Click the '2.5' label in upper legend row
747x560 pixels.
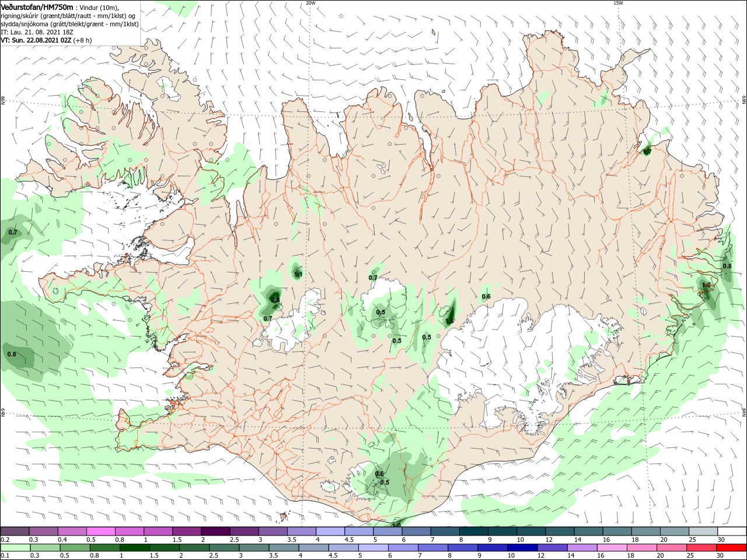tap(234, 540)
